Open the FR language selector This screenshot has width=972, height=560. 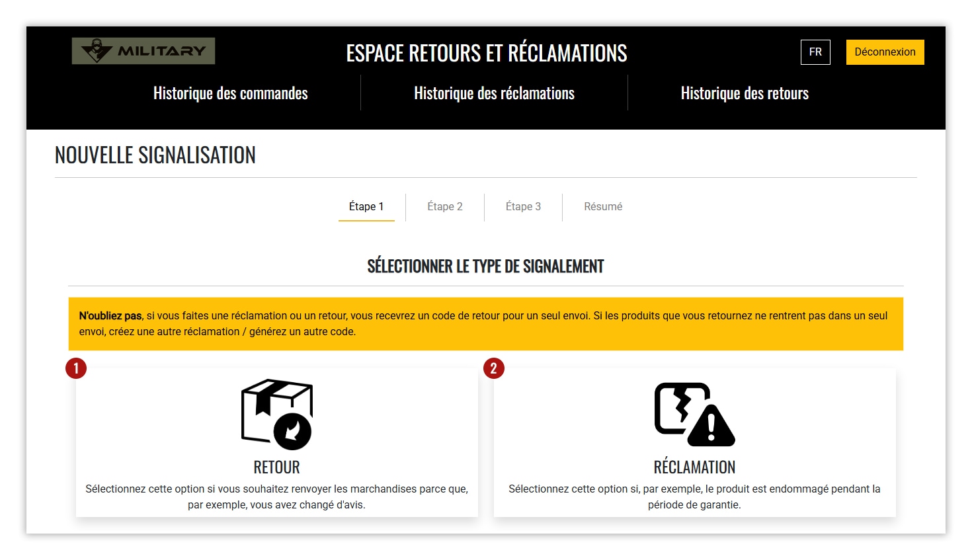pyautogui.click(x=815, y=52)
